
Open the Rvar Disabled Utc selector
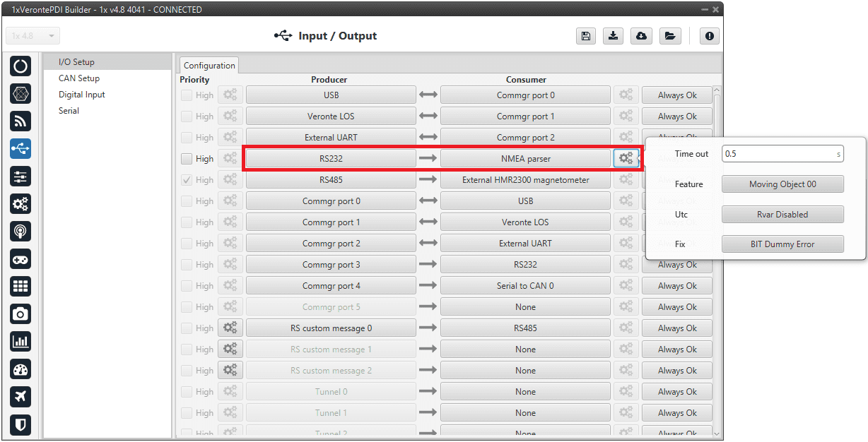click(782, 215)
